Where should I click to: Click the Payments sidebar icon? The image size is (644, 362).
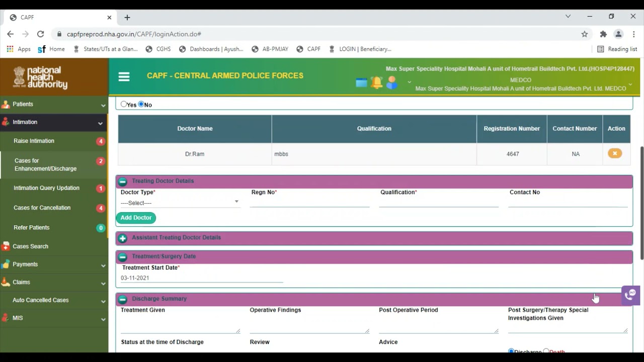(6, 264)
